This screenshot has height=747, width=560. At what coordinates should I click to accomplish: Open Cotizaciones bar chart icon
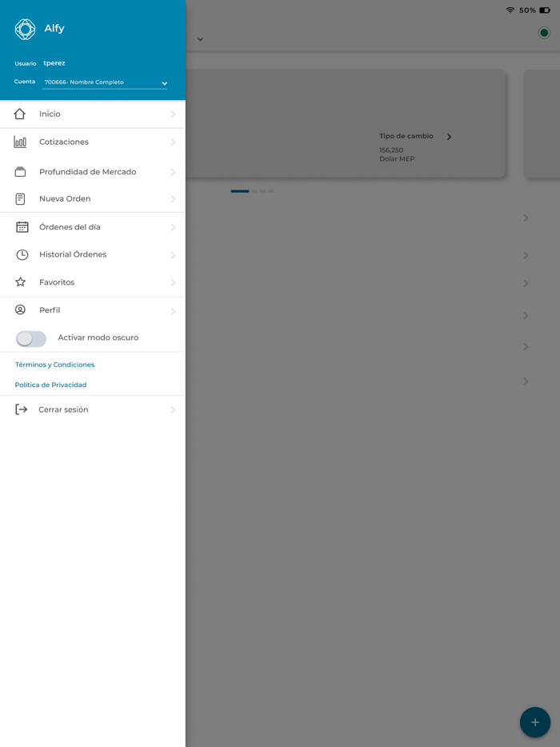point(20,142)
